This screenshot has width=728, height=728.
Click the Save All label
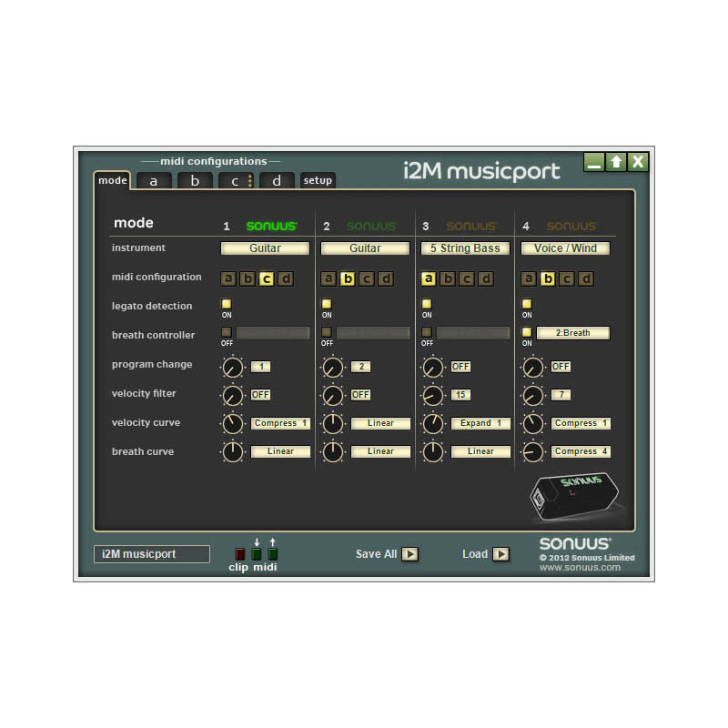click(376, 554)
